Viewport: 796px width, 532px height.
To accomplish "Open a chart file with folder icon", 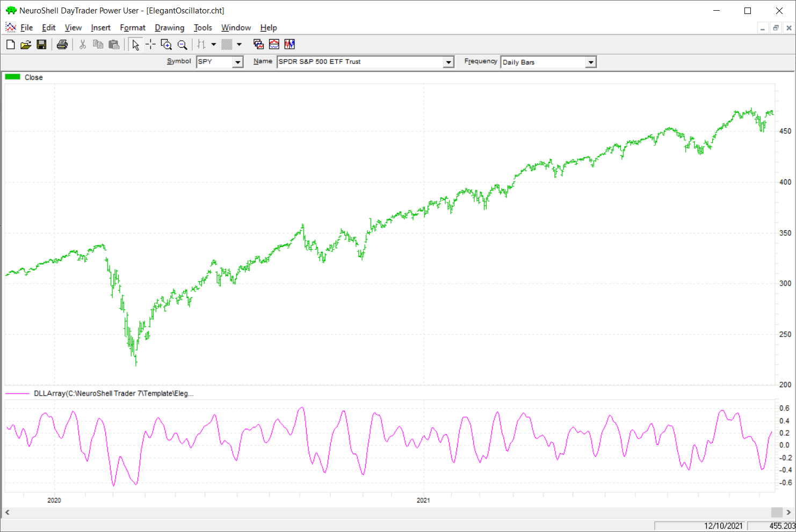I will (26, 45).
